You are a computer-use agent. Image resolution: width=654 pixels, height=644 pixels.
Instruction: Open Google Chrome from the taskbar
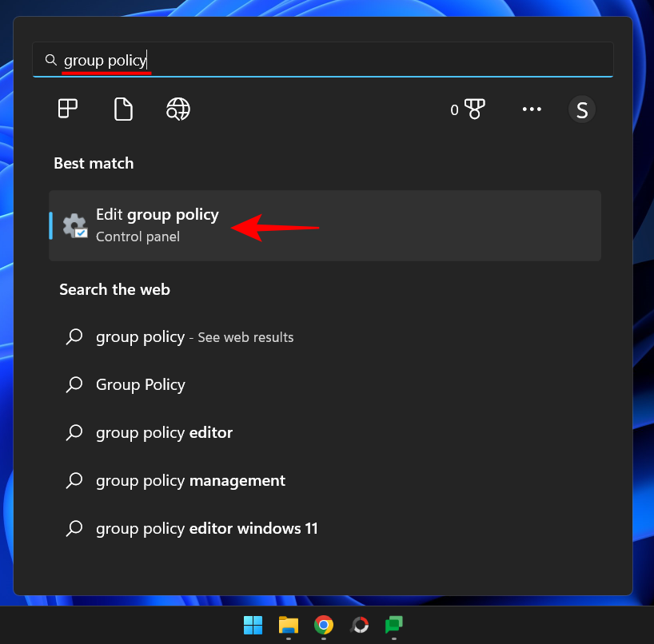pyautogui.click(x=324, y=626)
